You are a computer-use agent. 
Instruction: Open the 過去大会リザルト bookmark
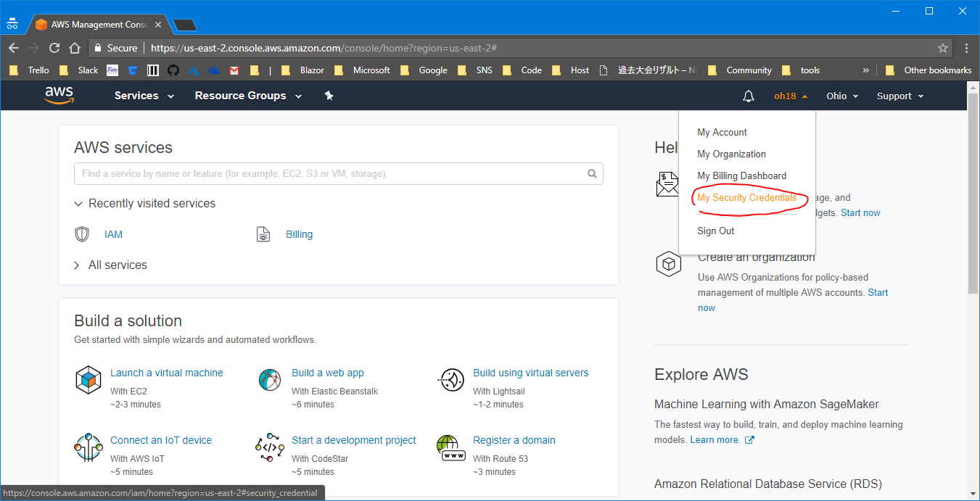click(647, 70)
